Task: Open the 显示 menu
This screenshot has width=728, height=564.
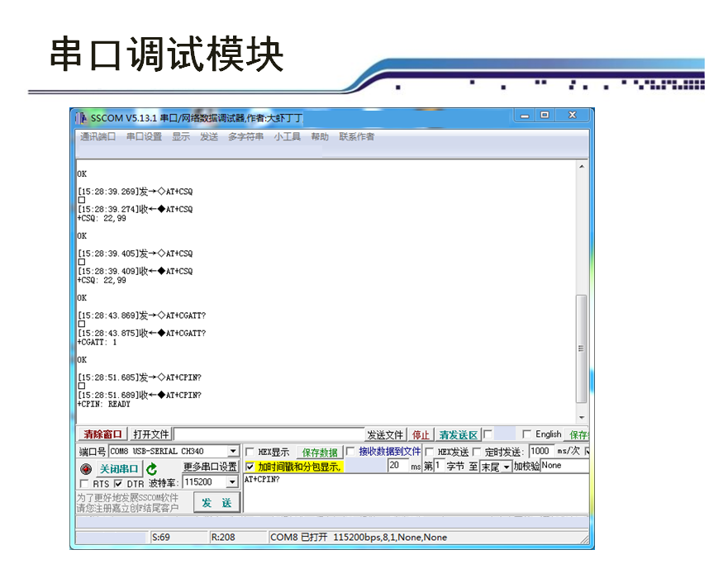Action: (181, 136)
